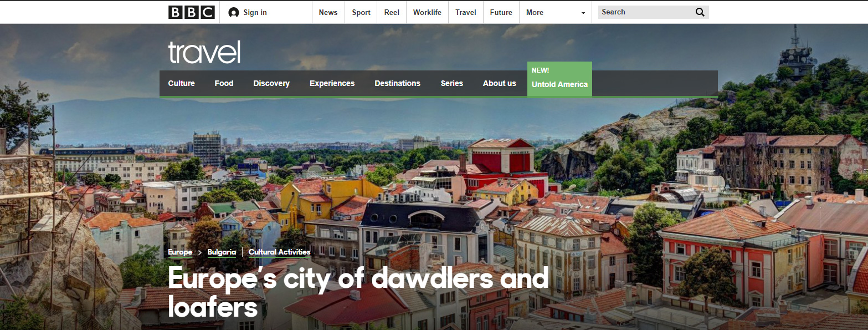Open the Cultural Activities tag link
The image size is (868, 330).
pos(279,252)
